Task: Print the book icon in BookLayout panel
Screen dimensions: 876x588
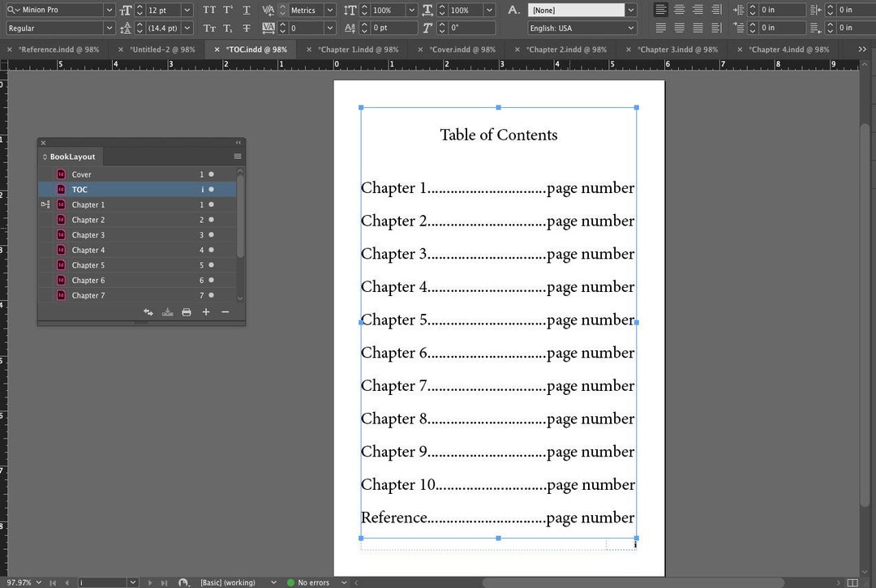Action: tap(187, 312)
